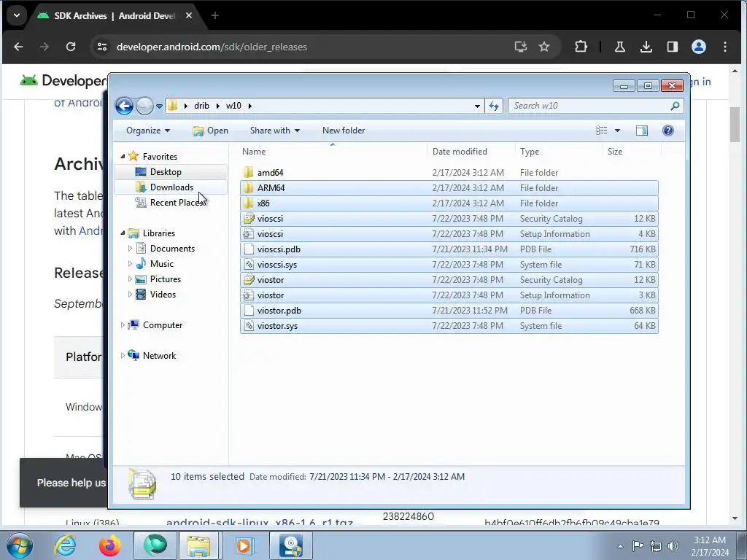Open a new Chrome tab with plus button
The width and height of the screenshot is (747, 560).
point(215,16)
